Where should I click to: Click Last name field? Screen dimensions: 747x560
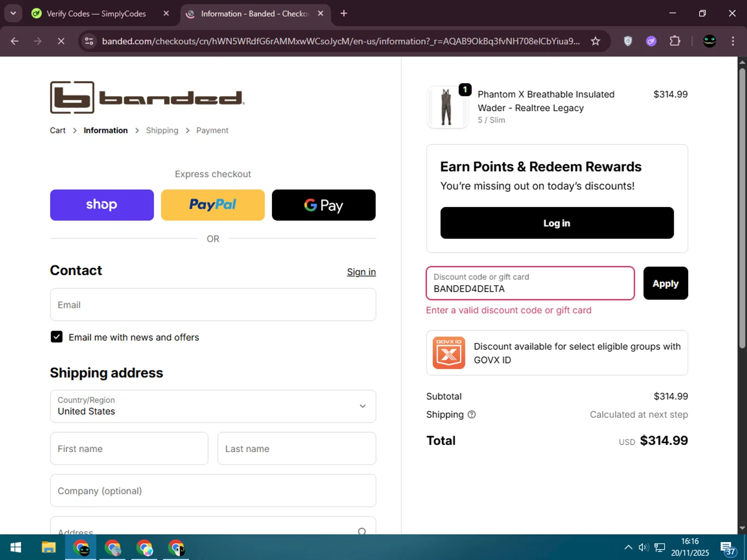[x=297, y=448]
